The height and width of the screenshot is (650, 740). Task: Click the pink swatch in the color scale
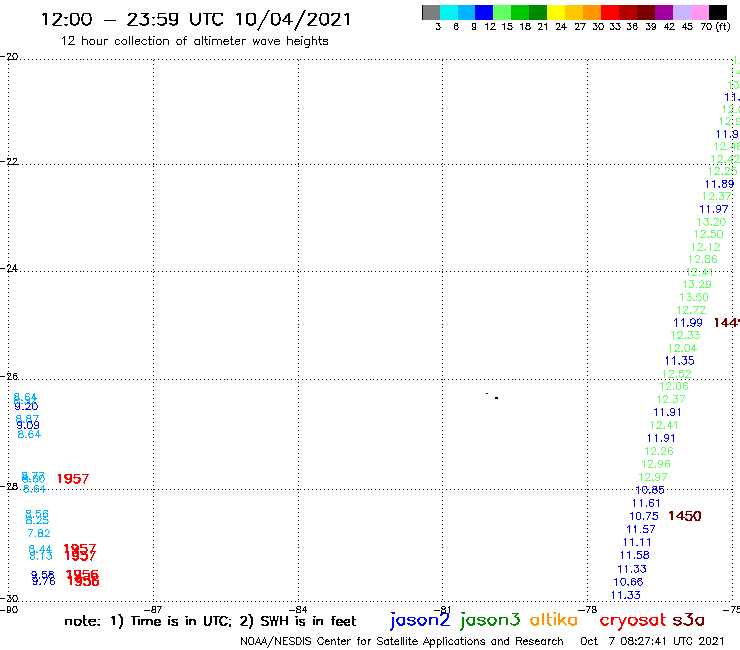[699, 12]
